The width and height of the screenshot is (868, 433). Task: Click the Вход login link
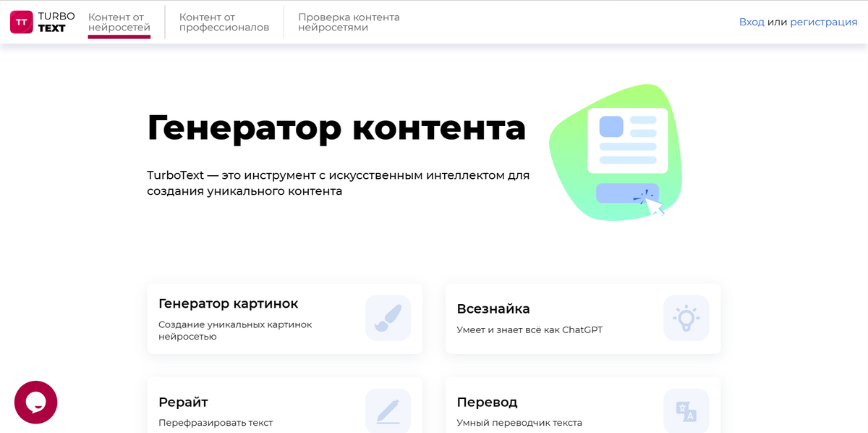[752, 22]
